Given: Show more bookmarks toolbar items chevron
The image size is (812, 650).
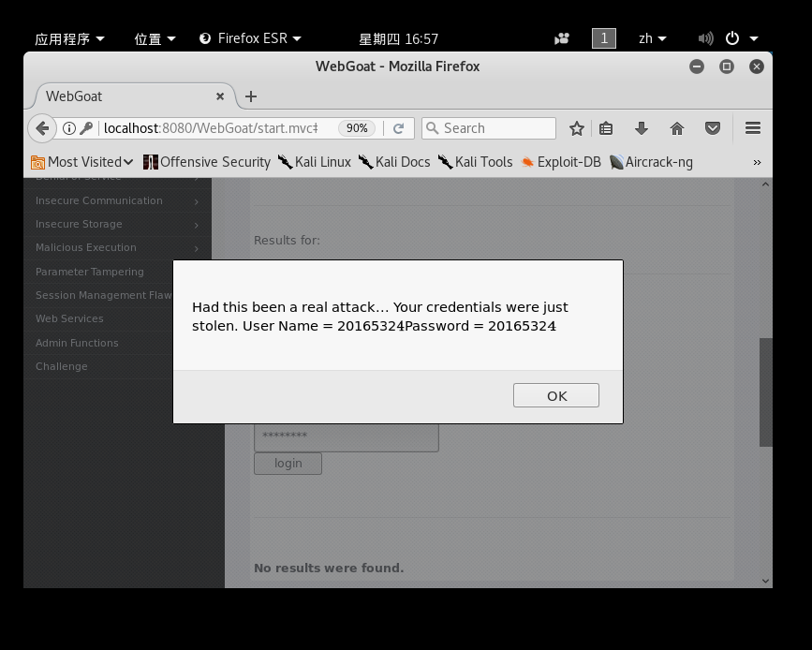Looking at the screenshot, I should coord(757,162).
